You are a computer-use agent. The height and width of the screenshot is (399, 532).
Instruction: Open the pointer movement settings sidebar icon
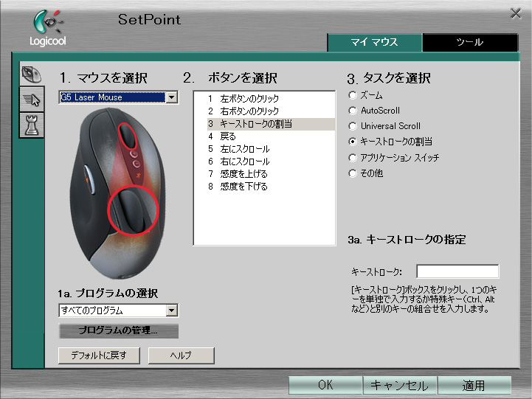coord(32,100)
